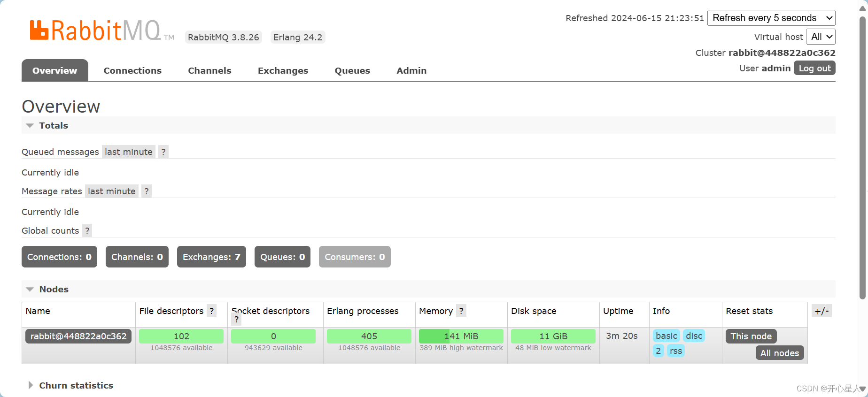Click the disc info tag
Screen dimensions: 868x397
(x=694, y=336)
